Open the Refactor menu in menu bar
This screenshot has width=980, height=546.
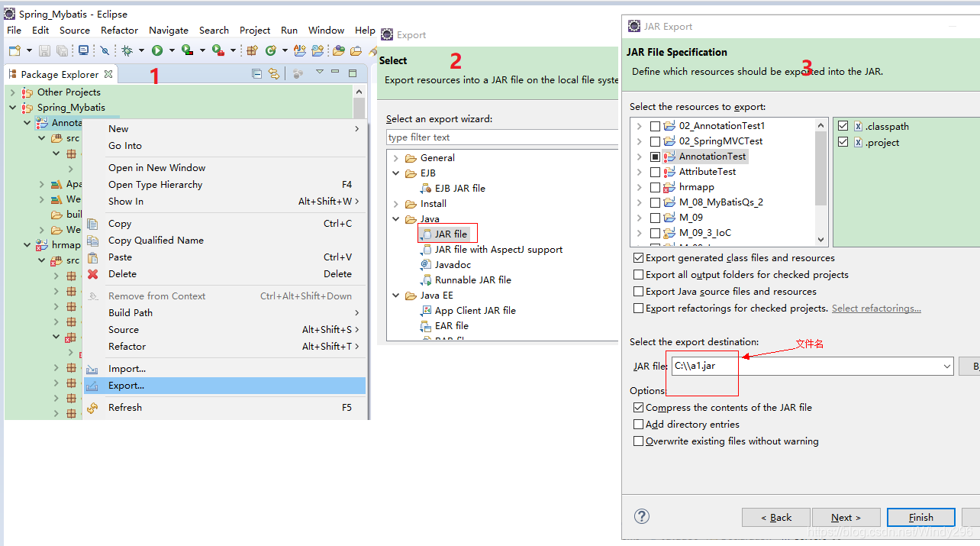point(120,31)
